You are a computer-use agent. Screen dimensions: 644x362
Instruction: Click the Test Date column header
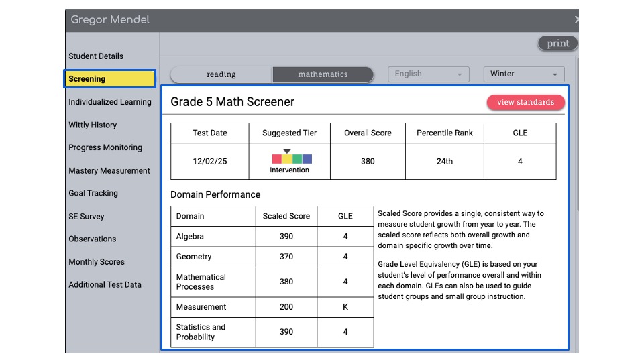(x=210, y=133)
